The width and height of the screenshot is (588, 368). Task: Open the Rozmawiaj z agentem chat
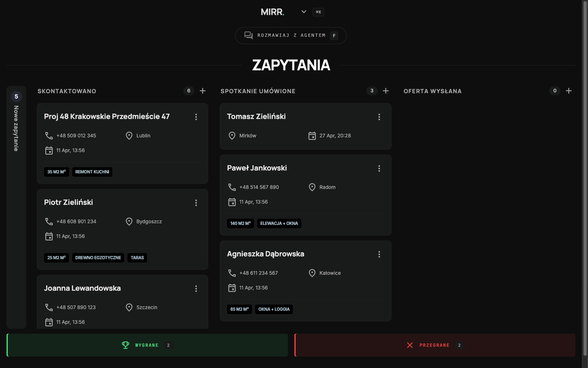(x=291, y=36)
